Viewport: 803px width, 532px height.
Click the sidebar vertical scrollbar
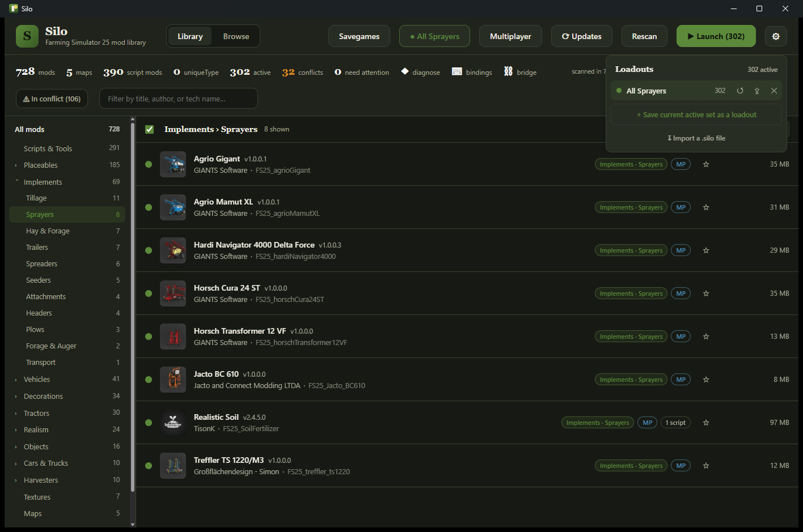click(x=133, y=306)
